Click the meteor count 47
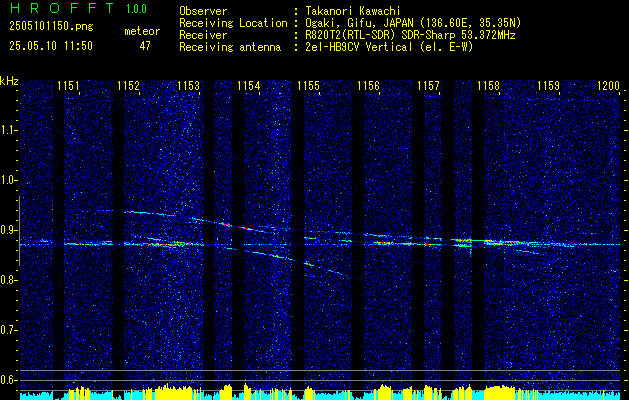 tap(145, 46)
